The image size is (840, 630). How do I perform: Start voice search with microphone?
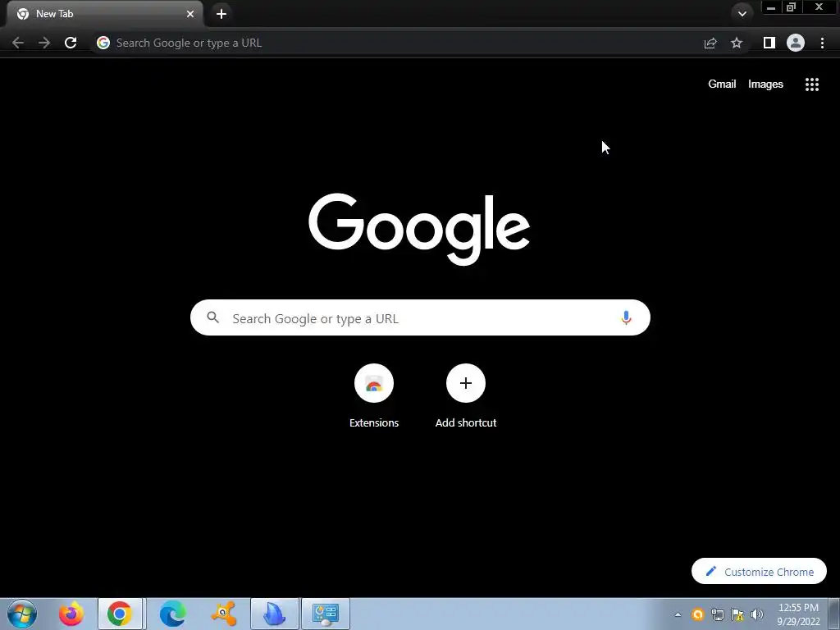pyautogui.click(x=626, y=317)
